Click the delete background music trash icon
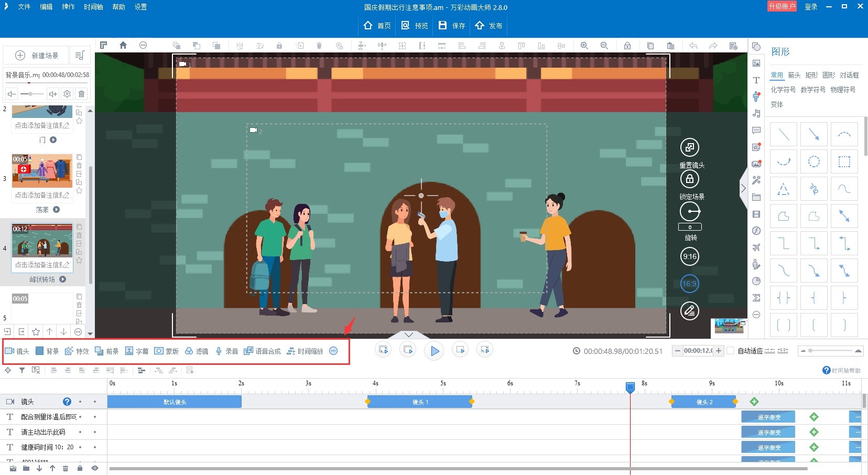The image size is (868, 475). pyautogui.click(x=81, y=94)
